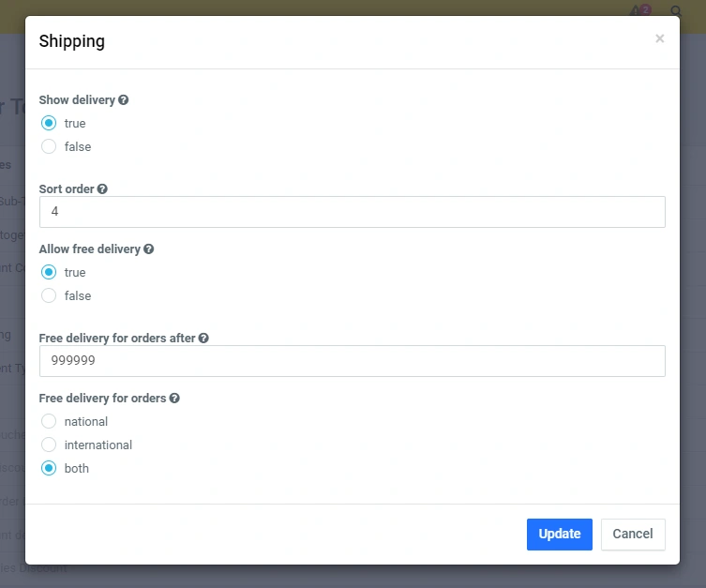Click help icon next to Free delivery for orders
Image resolution: width=706 pixels, height=588 pixels.
[174, 399]
